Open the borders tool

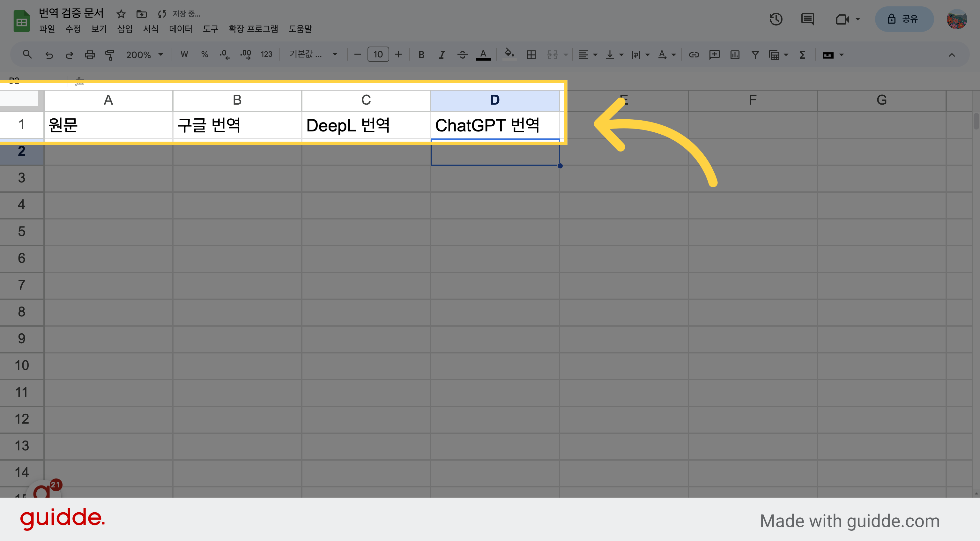pos(531,55)
